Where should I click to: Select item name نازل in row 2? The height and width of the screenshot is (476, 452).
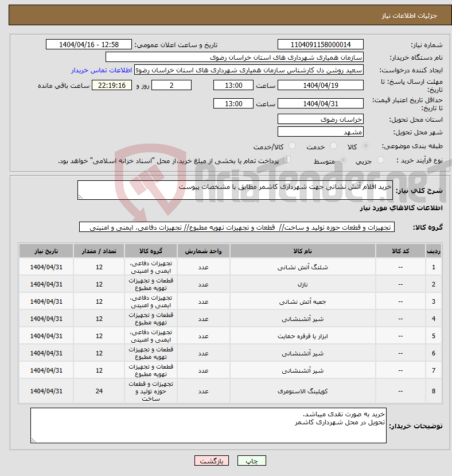pyautogui.click(x=302, y=284)
